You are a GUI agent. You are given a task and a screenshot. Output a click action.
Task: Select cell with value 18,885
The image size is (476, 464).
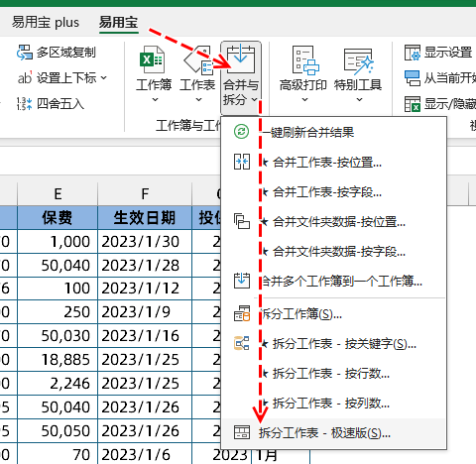(58, 360)
